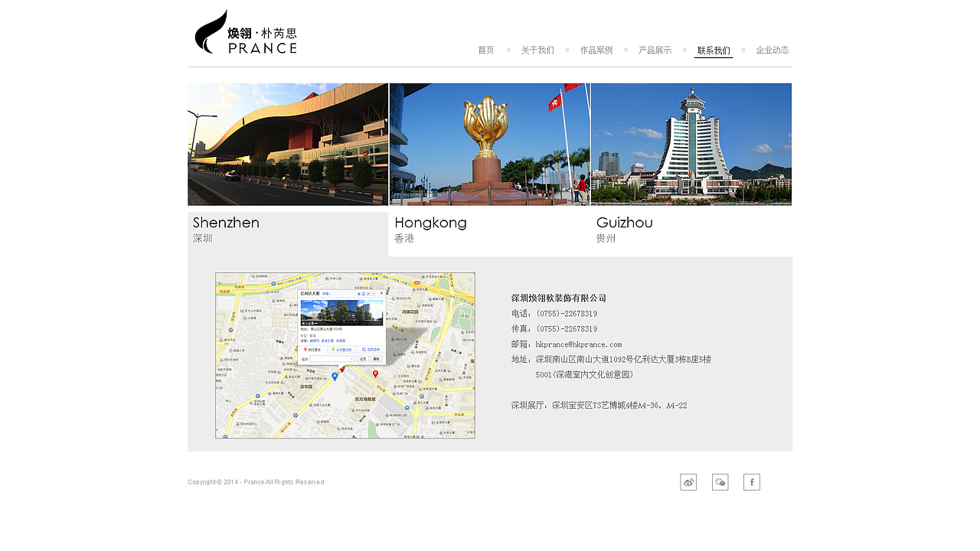
Task: Click the Weibo icon in the footer
Action: pyautogui.click(x=688, y=482)
